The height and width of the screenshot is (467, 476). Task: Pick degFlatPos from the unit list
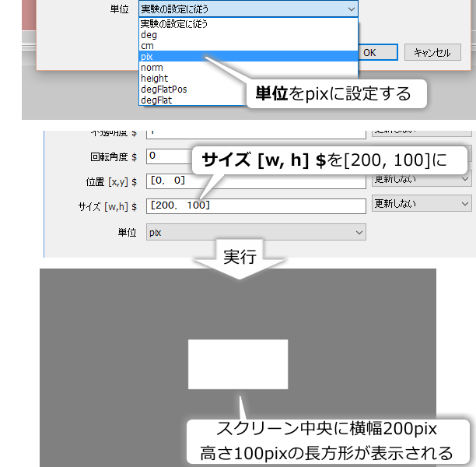(x=193, y=89)
